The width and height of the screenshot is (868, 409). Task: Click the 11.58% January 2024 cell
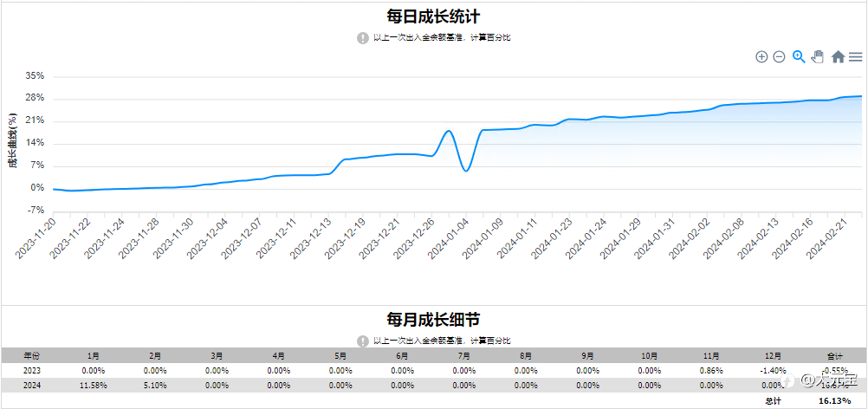coord(94,386)
